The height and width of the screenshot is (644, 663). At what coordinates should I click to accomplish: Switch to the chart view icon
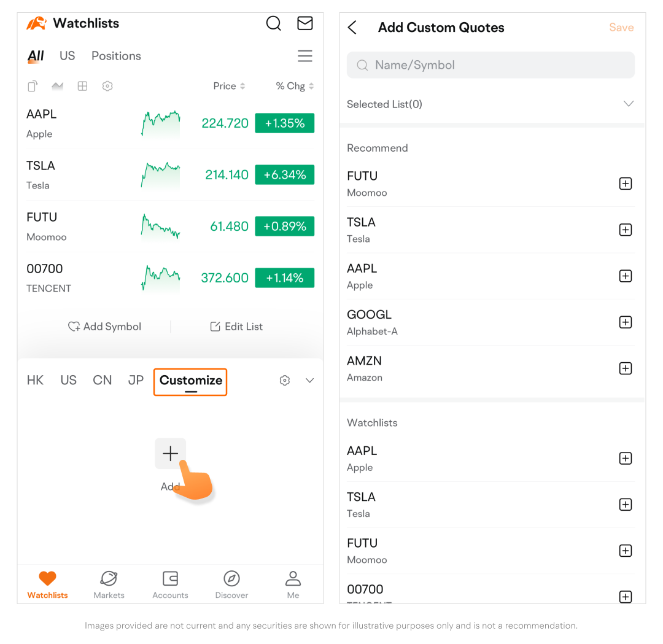pyautogui.click(x=58, y=87)
